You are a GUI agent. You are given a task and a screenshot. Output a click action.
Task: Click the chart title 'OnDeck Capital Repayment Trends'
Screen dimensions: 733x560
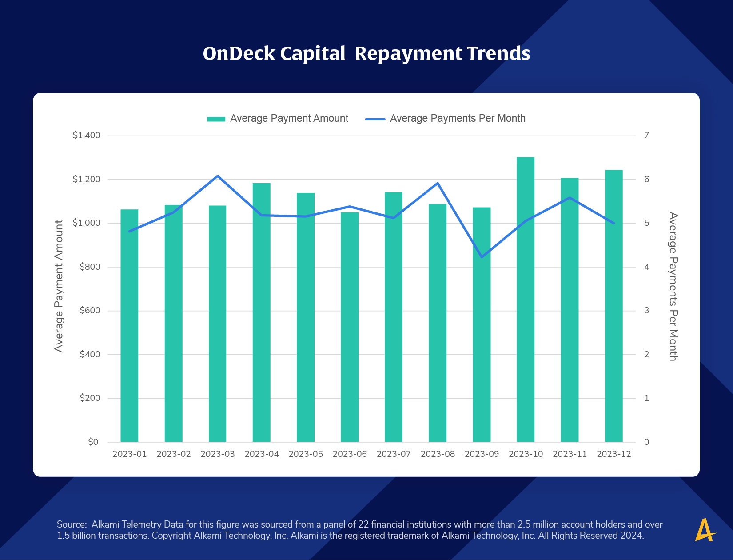(366, 53)
